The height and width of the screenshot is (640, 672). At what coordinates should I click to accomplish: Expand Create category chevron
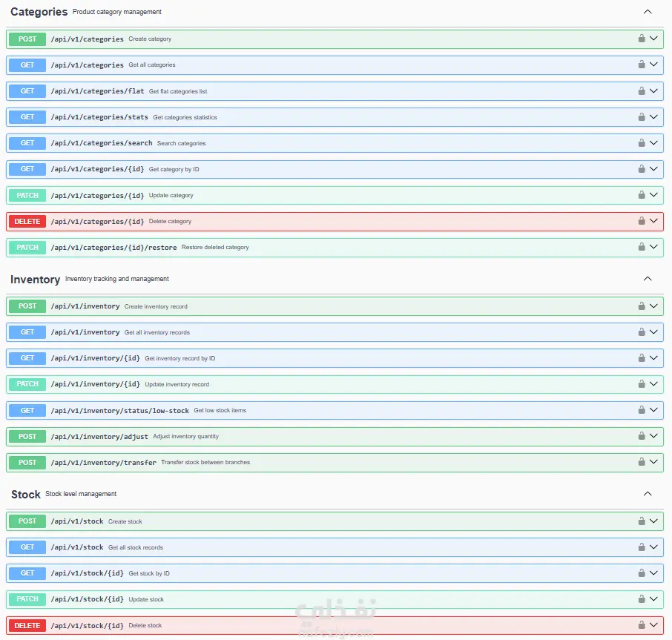653,38
